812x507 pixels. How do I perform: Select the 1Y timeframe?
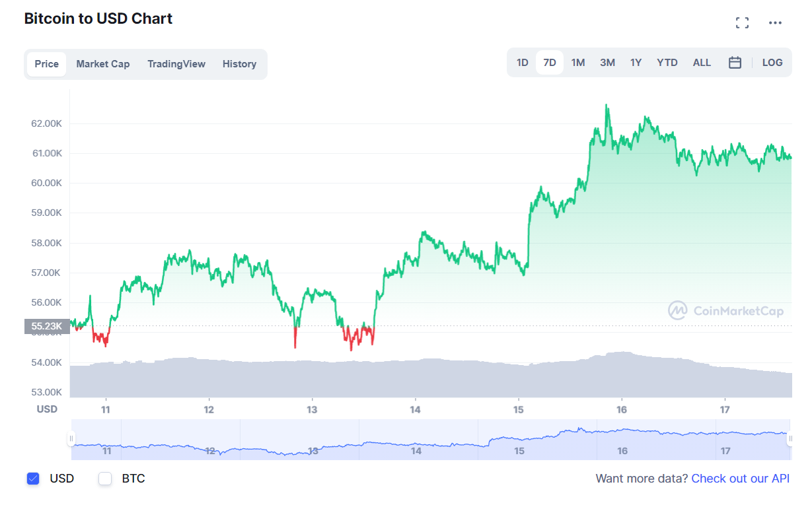[636, 62]
